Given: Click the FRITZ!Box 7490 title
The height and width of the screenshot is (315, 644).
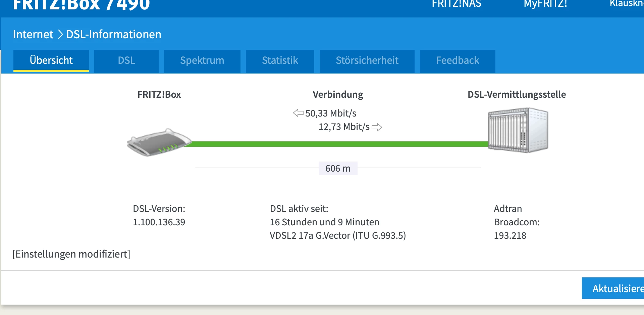Looking at the screenshot, I should [81, 5].
